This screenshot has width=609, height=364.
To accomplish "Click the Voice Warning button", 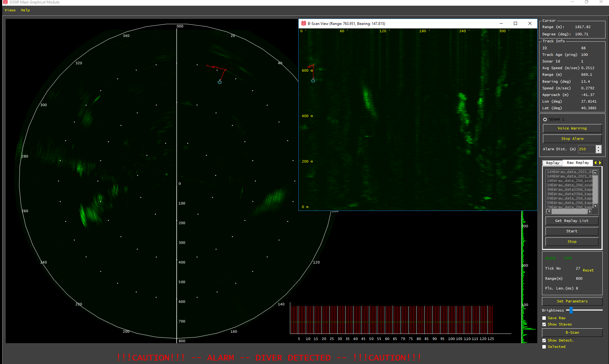I will [572, 128].
